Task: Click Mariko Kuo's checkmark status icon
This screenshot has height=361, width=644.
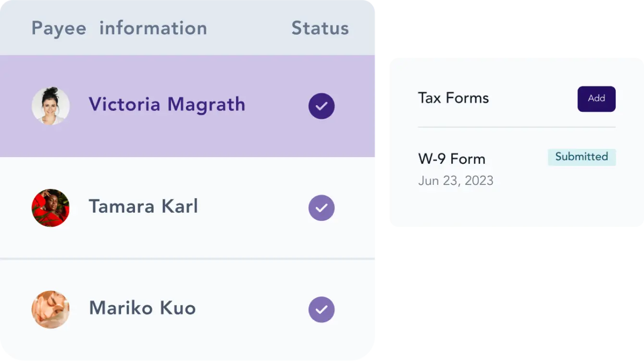Action: tap(322, 310)
